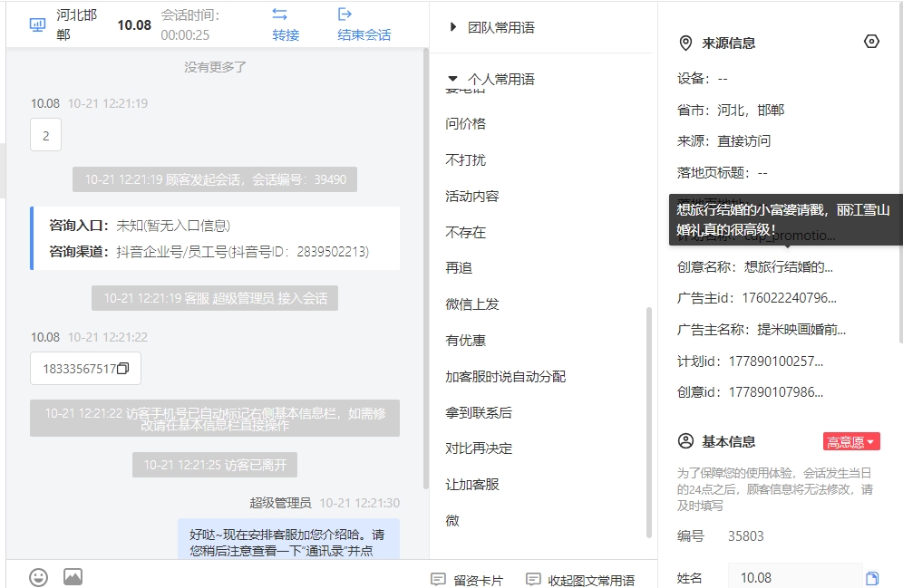
Task: Click the chat conversation scrollbar
Action: click(x=425, y=267)
